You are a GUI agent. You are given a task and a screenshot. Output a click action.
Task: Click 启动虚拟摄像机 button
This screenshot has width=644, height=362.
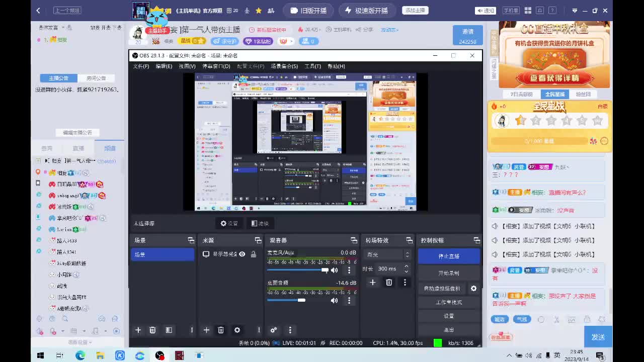tap(442, 289)
